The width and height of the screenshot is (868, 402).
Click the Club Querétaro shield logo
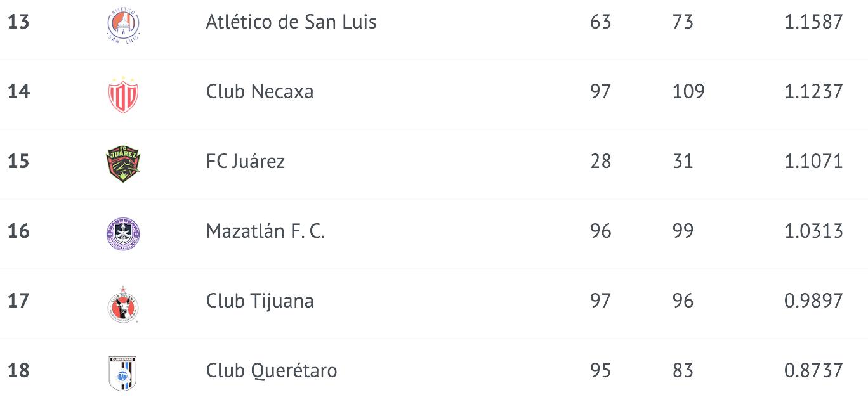[x=123, y=373]
